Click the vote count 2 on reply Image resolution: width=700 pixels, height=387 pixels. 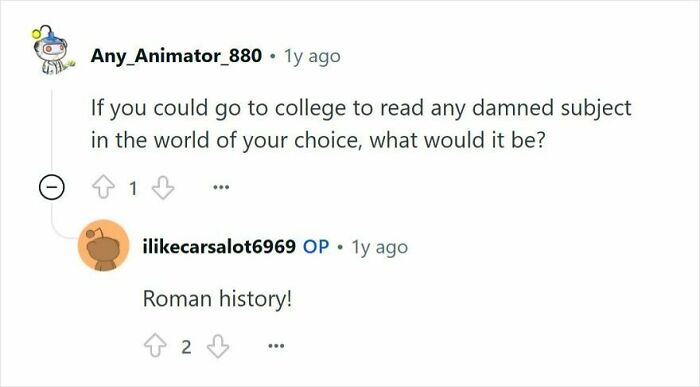coord(186,347)
